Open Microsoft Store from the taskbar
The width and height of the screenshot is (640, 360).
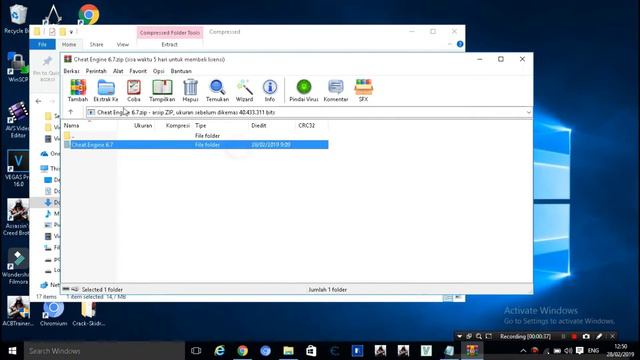(x=311, y=351)
